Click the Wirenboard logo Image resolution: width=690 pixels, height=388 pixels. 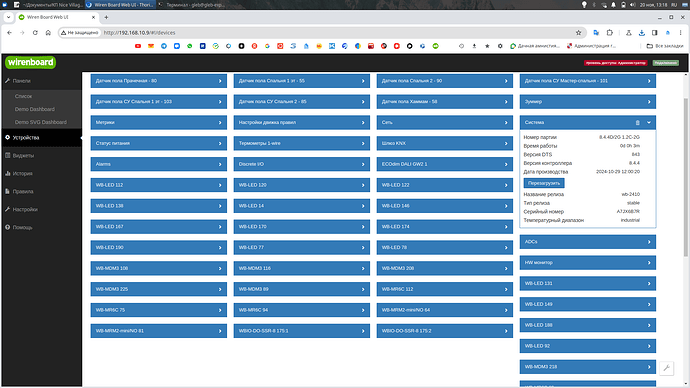click(30, 62)
